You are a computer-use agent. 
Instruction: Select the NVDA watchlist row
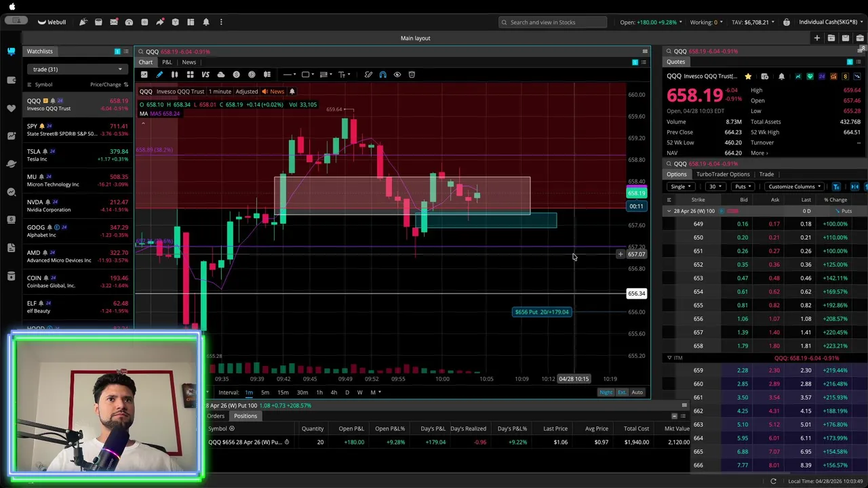point(77,205)
